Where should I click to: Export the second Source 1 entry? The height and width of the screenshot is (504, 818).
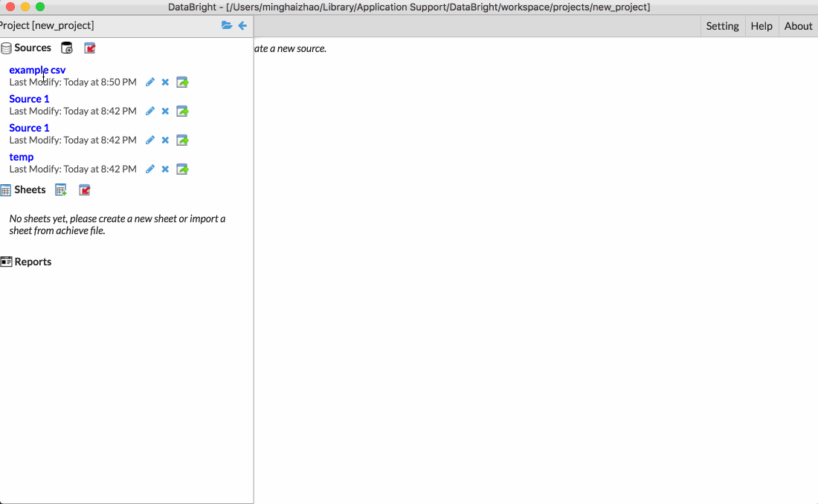[x=182, y=140]
